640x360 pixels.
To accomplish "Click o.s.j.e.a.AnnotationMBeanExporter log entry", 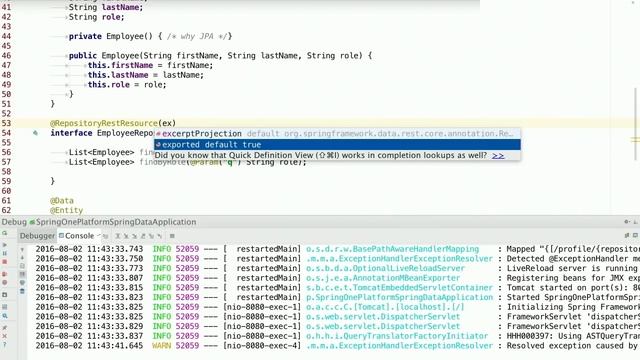I will pyautogui.click(x=383, y=278).
